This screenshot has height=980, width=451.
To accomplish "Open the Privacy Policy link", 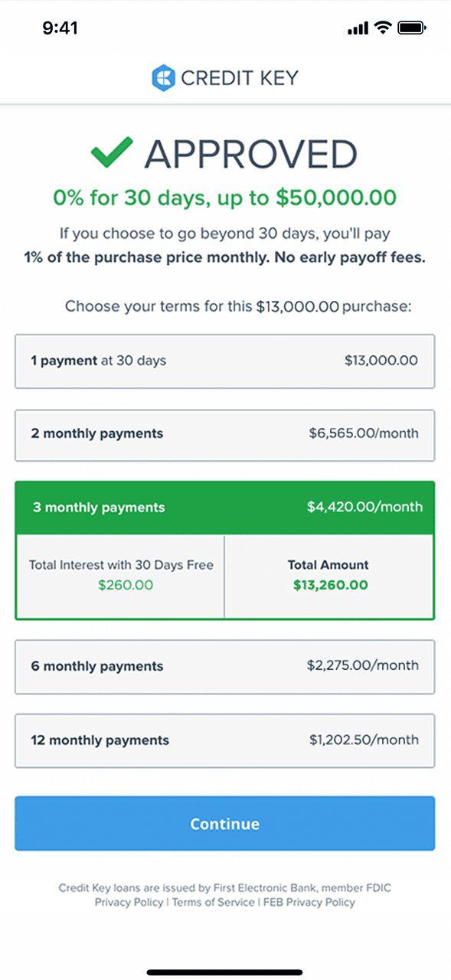I will (129, 902).
